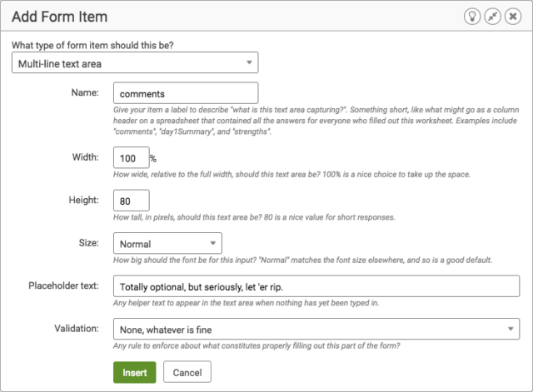The image size is (533, 392).
Task: Open the Validation dropdown
Action: point(316,329)
